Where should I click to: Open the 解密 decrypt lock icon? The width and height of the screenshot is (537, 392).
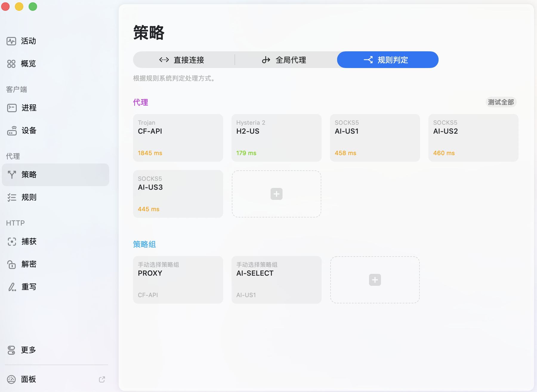tap(12, 264)
